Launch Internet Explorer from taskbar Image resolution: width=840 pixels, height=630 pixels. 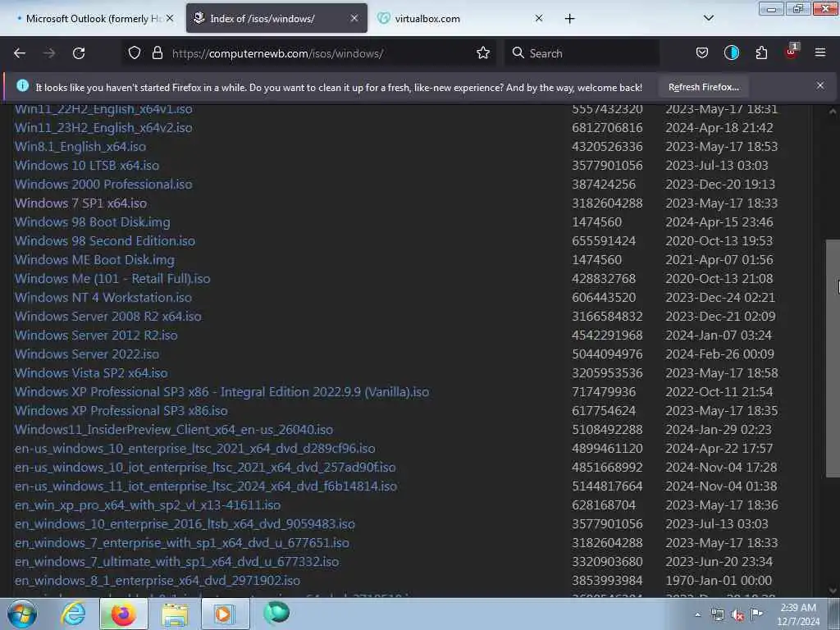[73, 614]
